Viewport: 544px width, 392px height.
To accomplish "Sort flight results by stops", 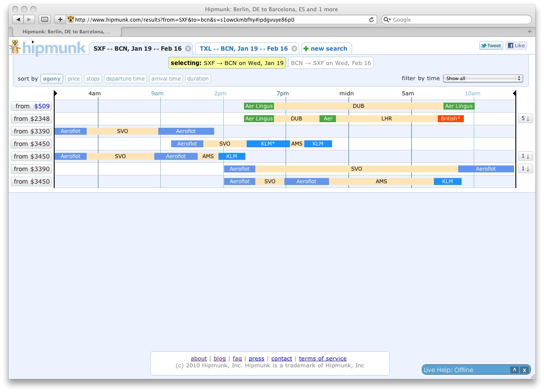I will point(93,79).
